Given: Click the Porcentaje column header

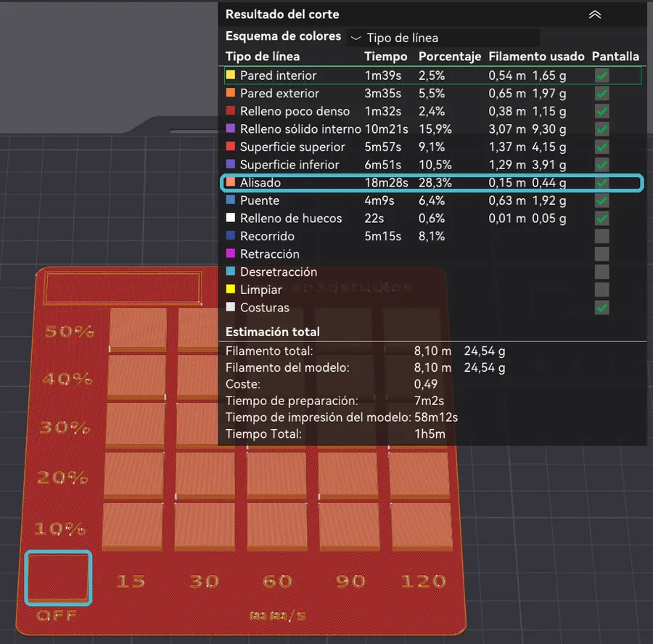Looking at the screenshot, I should point(450,57).
